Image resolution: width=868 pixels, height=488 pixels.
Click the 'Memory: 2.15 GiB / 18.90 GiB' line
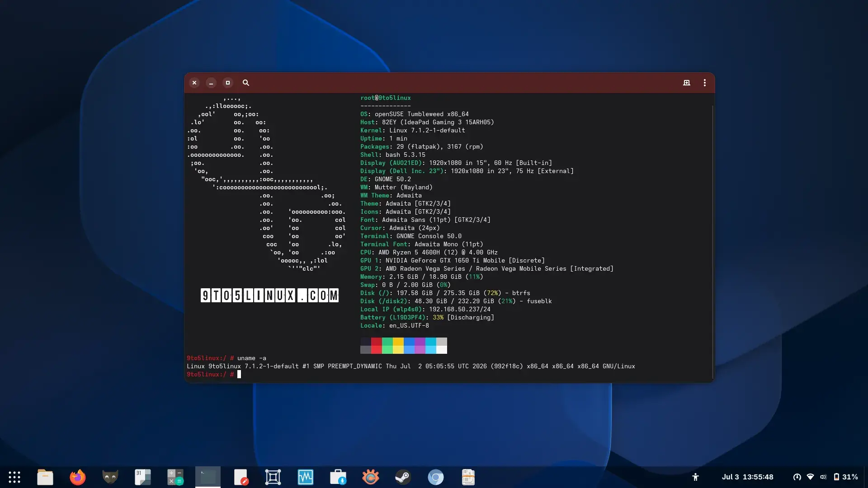point(422,277)
